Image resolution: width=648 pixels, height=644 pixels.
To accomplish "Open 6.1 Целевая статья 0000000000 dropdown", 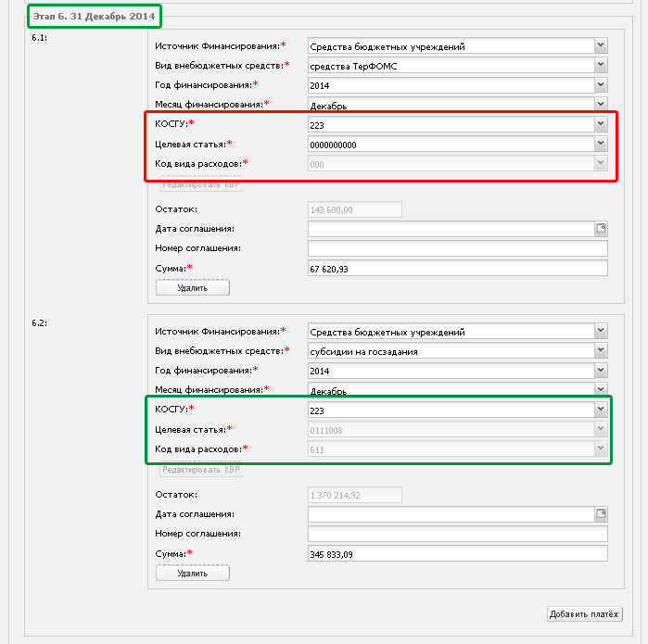I will coord(601,144).
